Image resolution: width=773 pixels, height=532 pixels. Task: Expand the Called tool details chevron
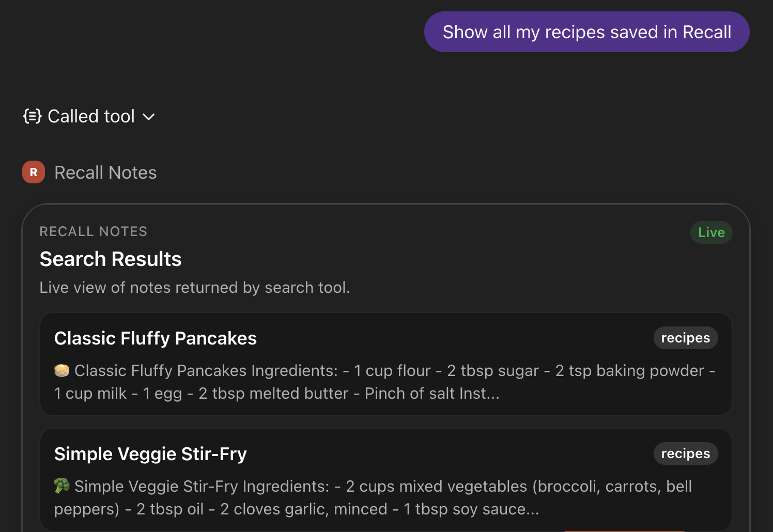[149, 117]
